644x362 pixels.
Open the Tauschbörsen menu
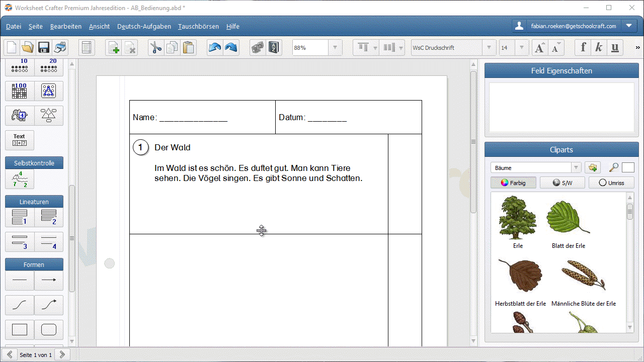tap(198, 27)
